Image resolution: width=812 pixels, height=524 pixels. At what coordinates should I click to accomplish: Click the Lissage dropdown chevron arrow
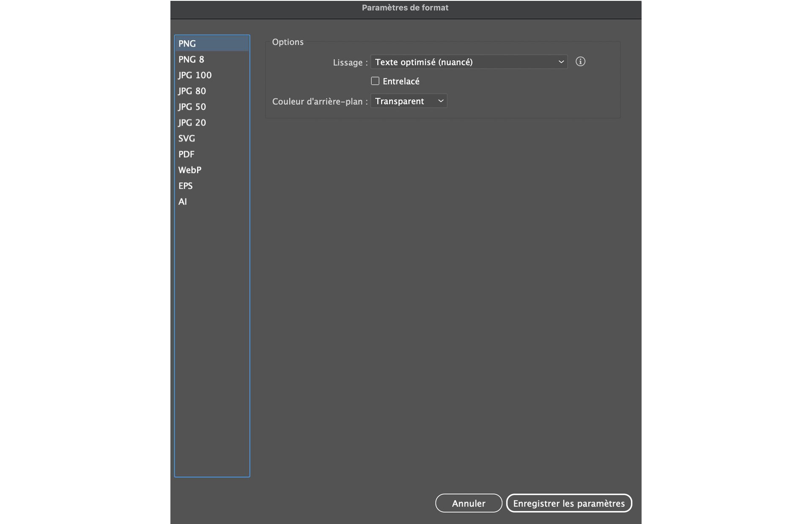coord(561,62)
